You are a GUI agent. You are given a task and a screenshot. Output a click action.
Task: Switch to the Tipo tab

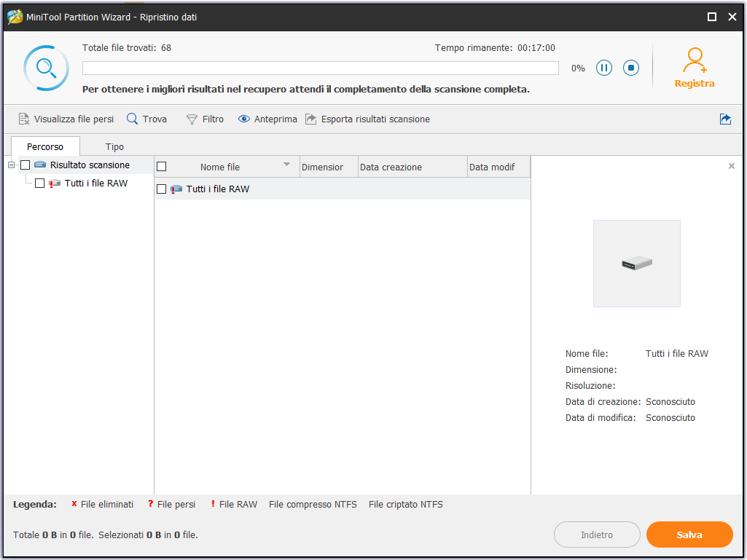pyautogui.click(x=114, y=146)
